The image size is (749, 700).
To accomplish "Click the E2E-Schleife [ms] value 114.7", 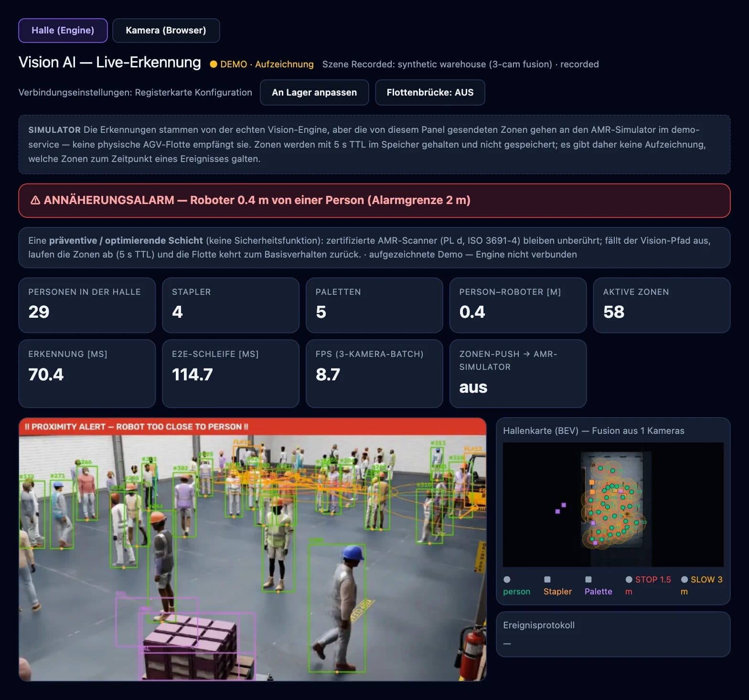I will coord(192,374).
